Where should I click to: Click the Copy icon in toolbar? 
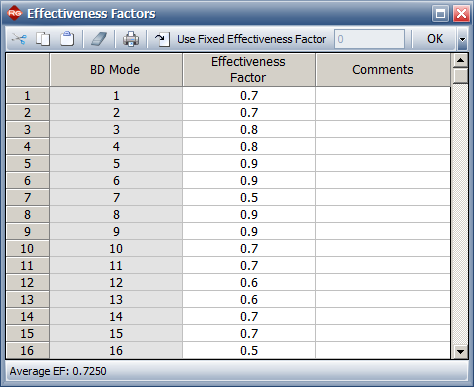pos(43,39)
